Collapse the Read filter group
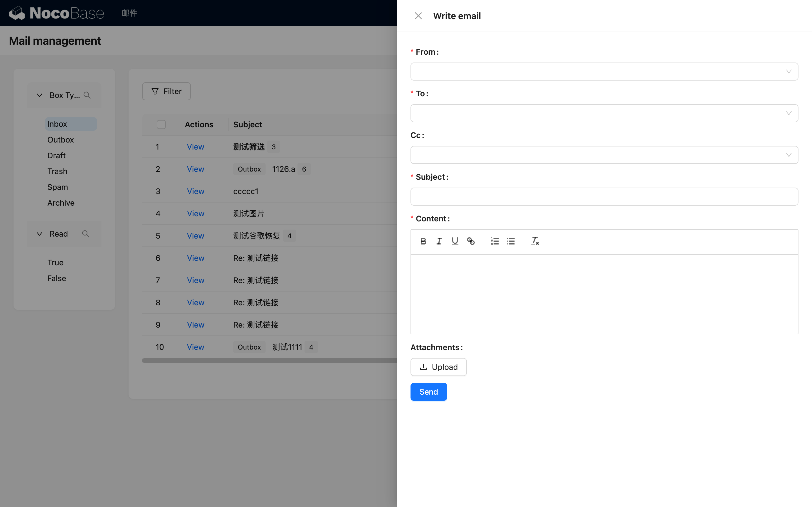Viewport: 812px width, 507px height. (x=39, y=234)
